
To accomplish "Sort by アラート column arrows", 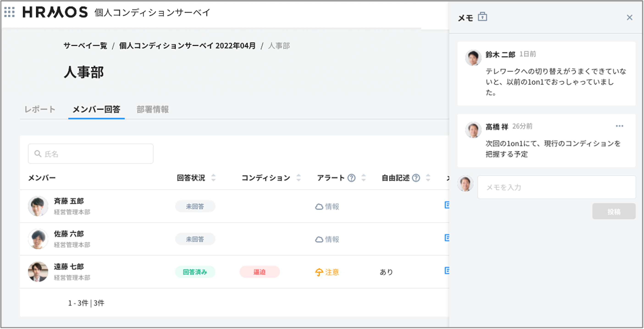I will pyautogui.click(x=364, y=178).
